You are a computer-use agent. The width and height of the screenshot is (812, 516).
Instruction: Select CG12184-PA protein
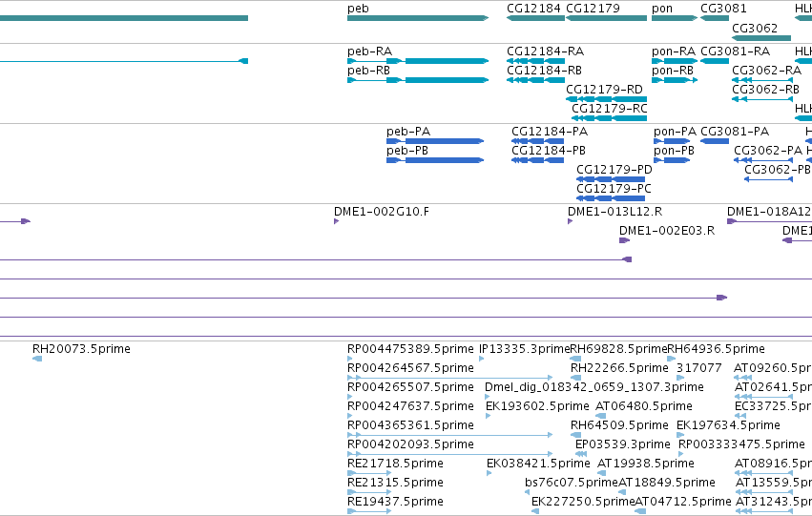click(x=537, y=141)
